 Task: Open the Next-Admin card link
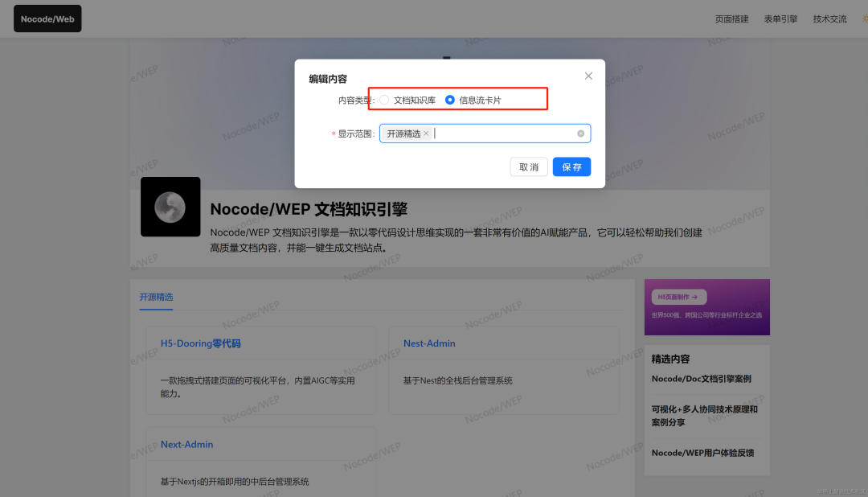[x=186, y=445]
